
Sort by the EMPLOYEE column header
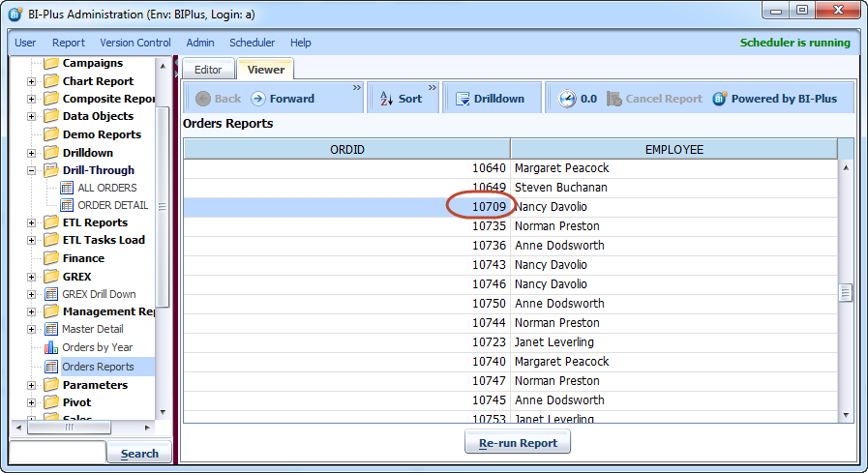tap(673, 149)
